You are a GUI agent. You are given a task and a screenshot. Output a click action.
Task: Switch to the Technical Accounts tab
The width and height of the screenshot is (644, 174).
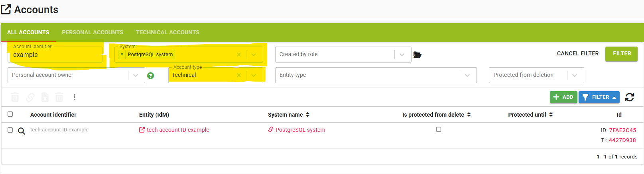(x=167, y=32)
